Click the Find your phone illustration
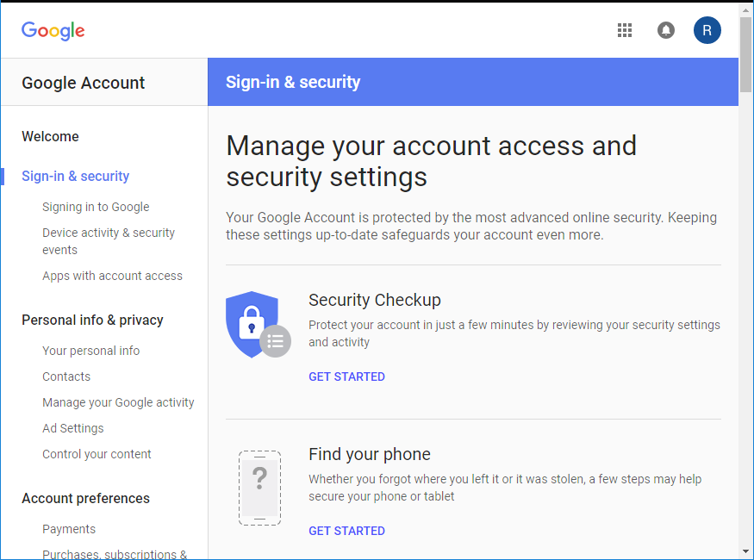 click(259, 488)
